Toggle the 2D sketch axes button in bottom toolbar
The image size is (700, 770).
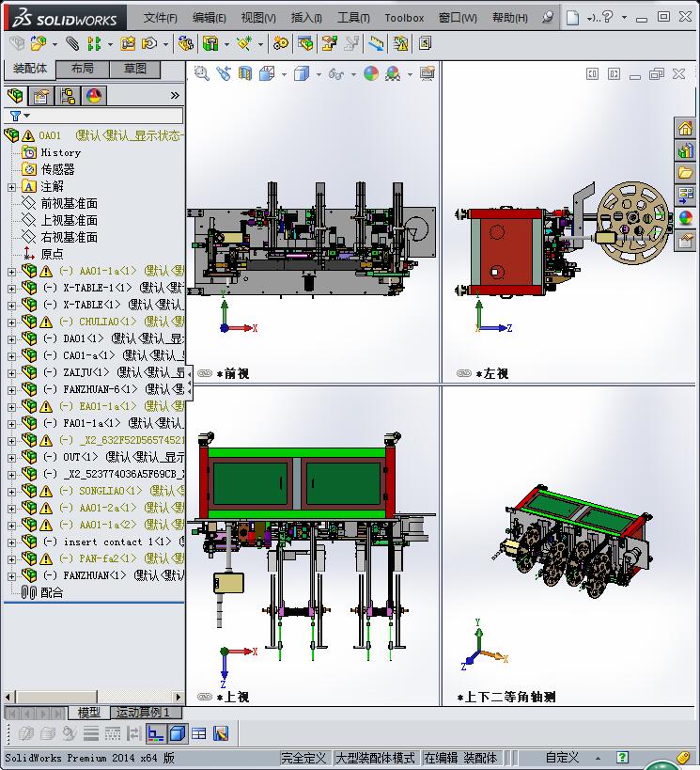[156, 733]
